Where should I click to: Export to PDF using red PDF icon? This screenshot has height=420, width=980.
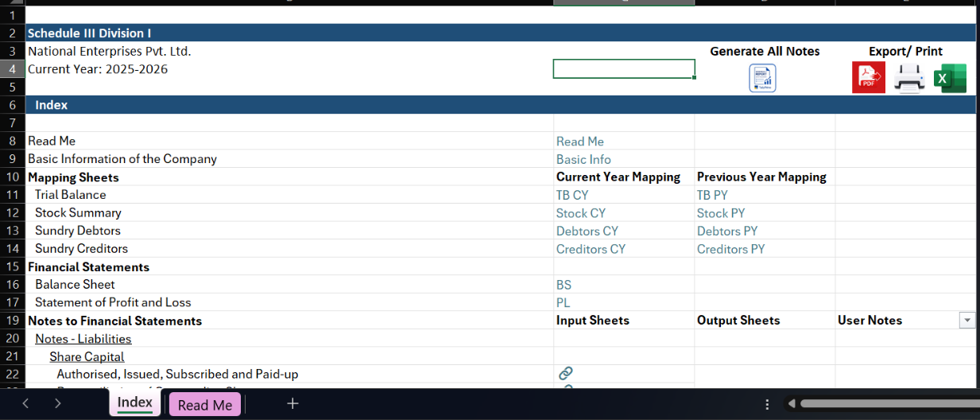[x=868, y=78]
